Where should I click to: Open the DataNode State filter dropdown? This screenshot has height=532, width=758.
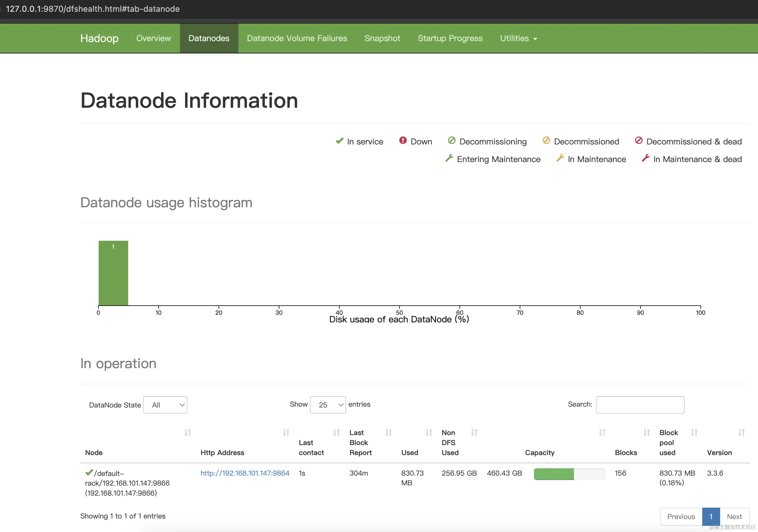pyautogui.click(x=165, y=405)
